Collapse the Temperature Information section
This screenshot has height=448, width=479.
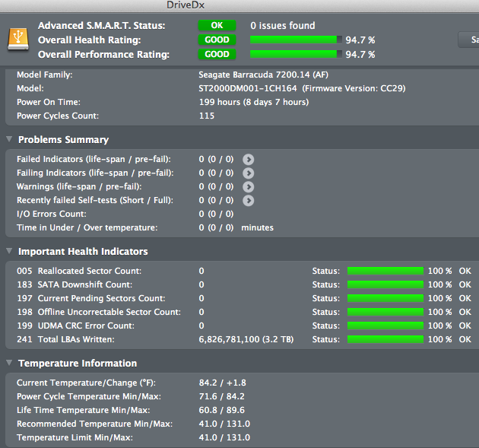(x=9, y=363)
